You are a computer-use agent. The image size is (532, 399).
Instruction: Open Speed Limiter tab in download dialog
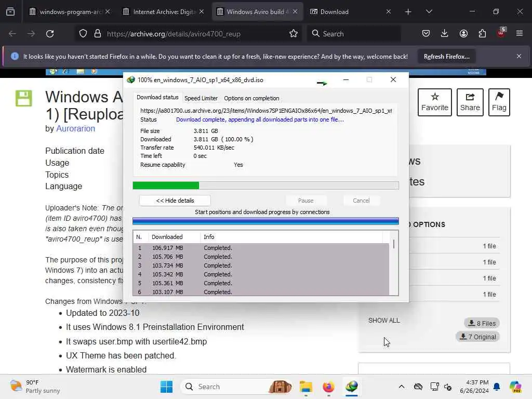pos(201,98)
